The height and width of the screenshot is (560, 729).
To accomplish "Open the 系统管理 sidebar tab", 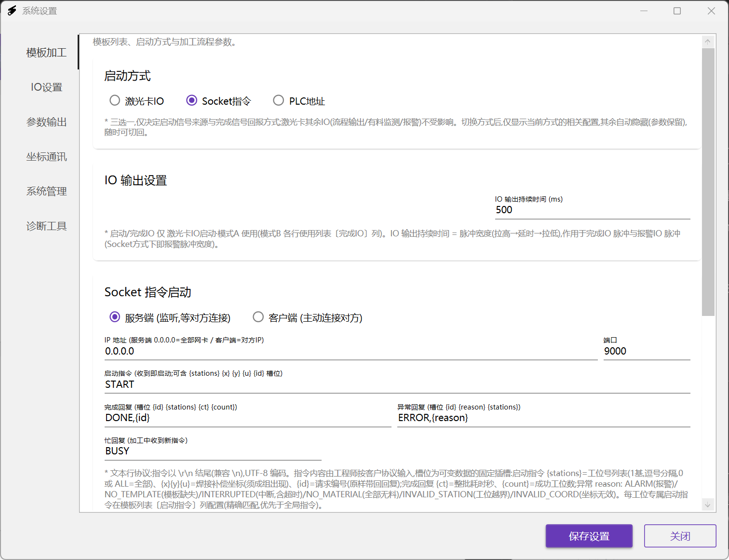I will pos(46,191).
